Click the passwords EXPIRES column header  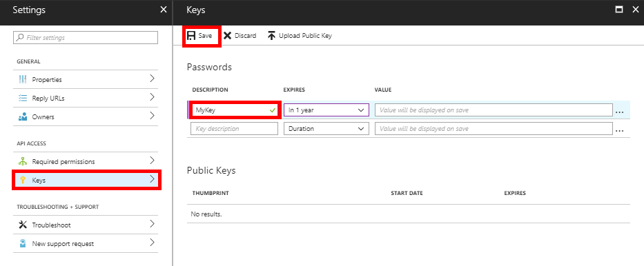click(294, 90)
